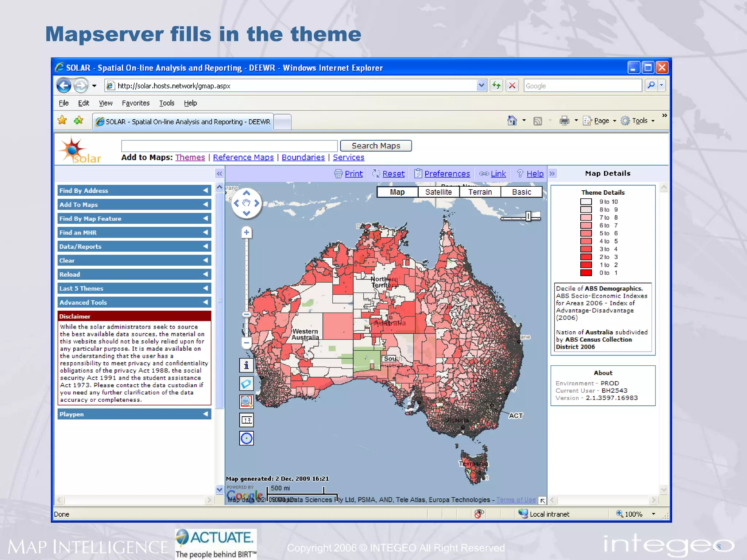
Task: Click the Stop loading red X icon
Action: (x=512, y=85)
